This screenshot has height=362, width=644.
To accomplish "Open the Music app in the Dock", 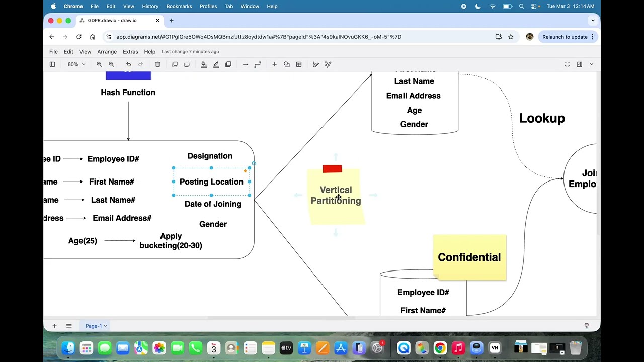I will (x=458, y=348).
